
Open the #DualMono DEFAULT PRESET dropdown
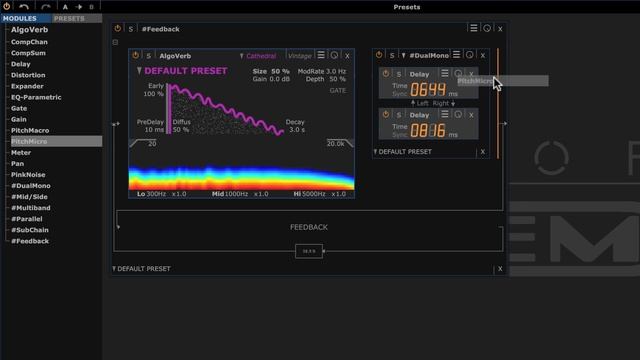[x=402, y=152]
